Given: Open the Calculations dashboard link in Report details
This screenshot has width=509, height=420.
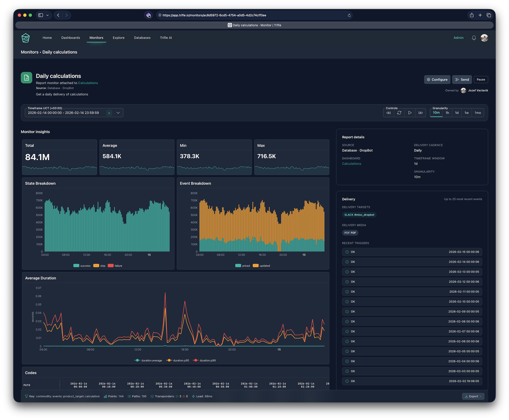Looking at the screenshot, I should [x=352, y=164].
